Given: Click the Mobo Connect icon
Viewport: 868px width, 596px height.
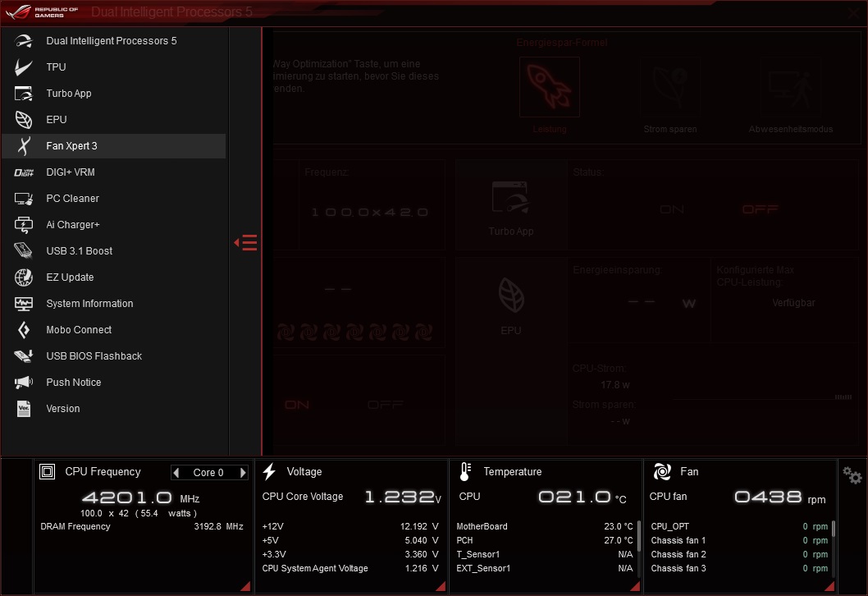Looking at the screenshot, I should coord(23,330).
